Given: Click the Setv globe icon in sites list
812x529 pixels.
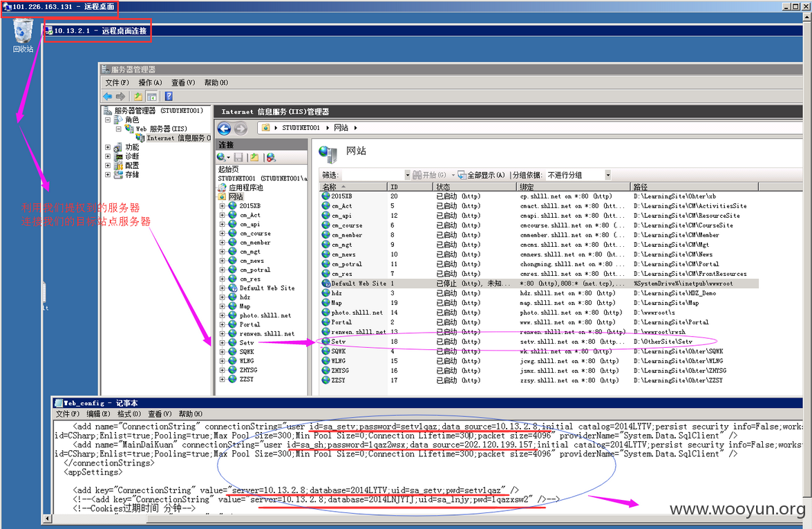Looking at the screenshot, I should (325, 342).
